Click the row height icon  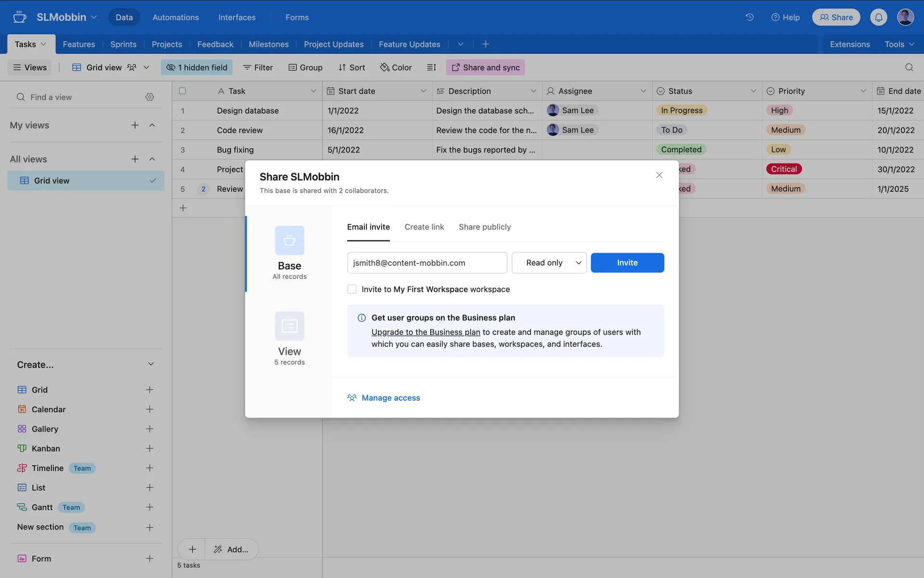pyautogui.click(x=431, y=67)
